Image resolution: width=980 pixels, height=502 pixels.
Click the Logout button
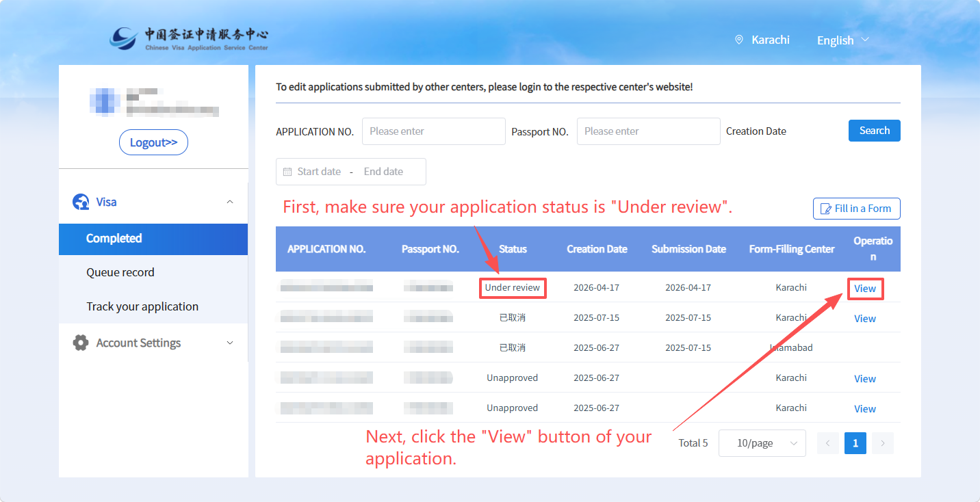[153, 142]
